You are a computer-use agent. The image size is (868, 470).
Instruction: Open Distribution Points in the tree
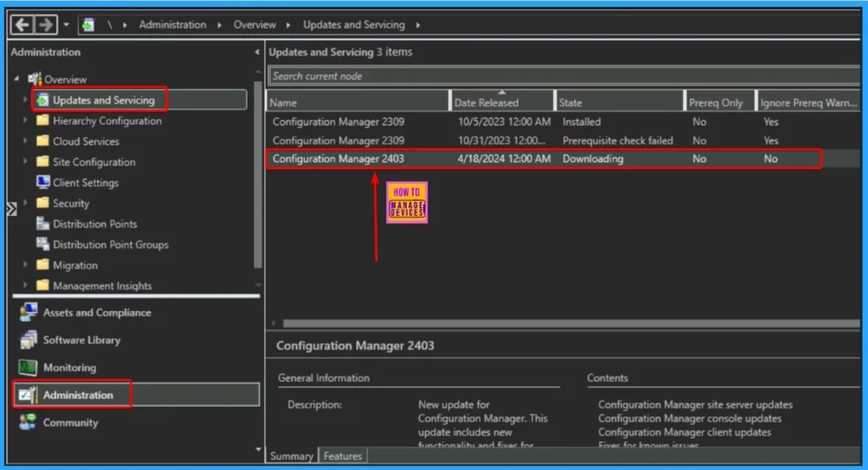(95, 224)
